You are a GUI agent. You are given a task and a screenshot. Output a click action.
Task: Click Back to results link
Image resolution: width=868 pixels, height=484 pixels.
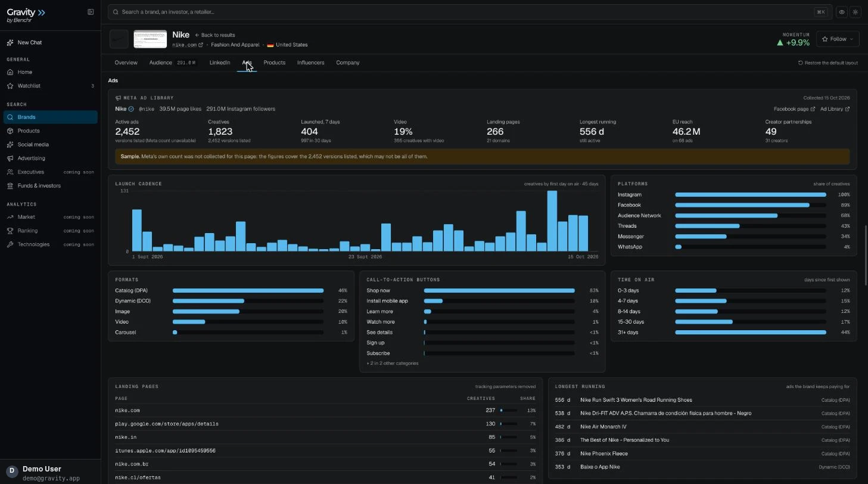pyautogui.click(x=215, y=35)
